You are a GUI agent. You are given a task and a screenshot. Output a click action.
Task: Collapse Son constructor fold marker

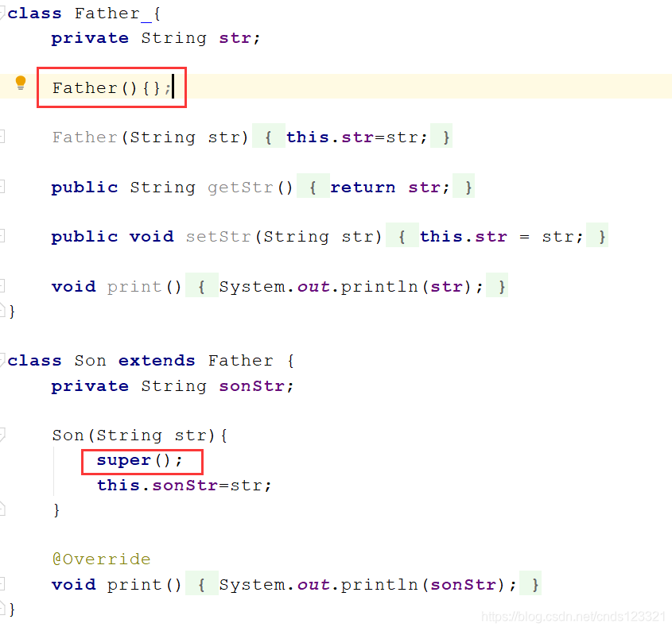click(x=2, y=435)
